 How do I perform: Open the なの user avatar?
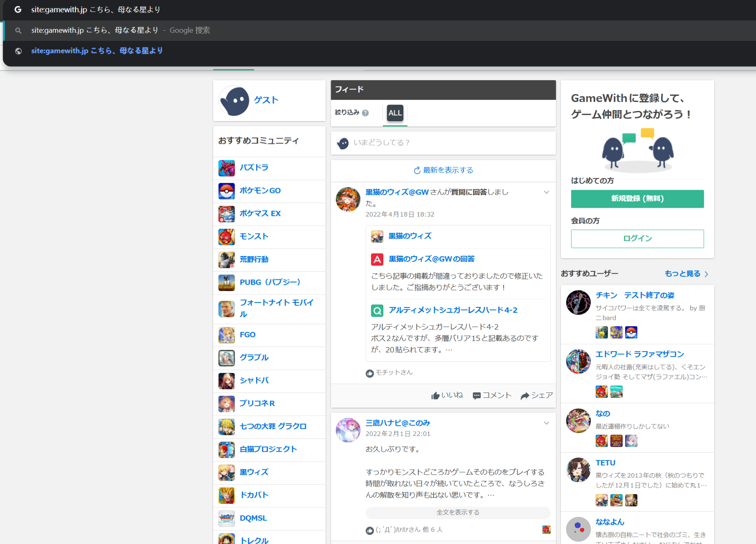coord(578,421)
